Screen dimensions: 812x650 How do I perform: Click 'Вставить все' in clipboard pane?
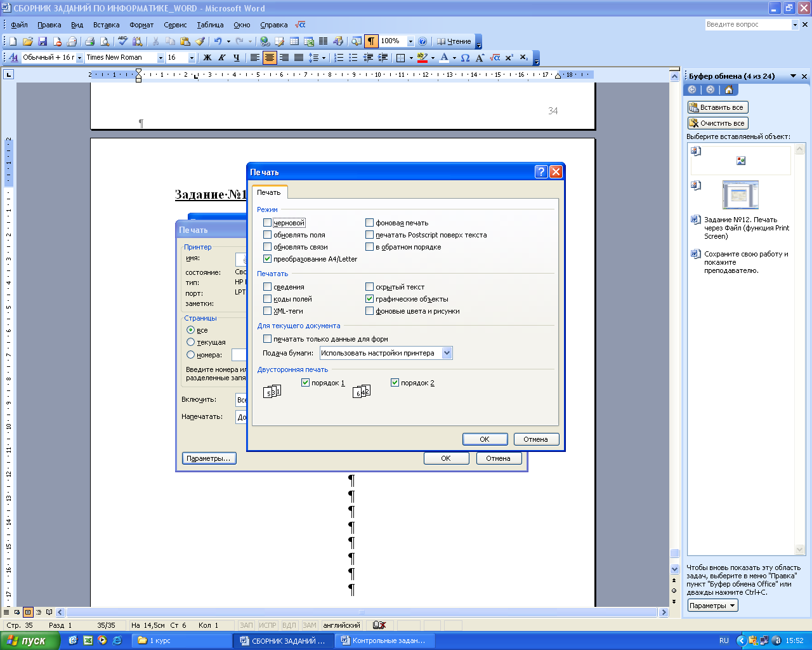718,107
